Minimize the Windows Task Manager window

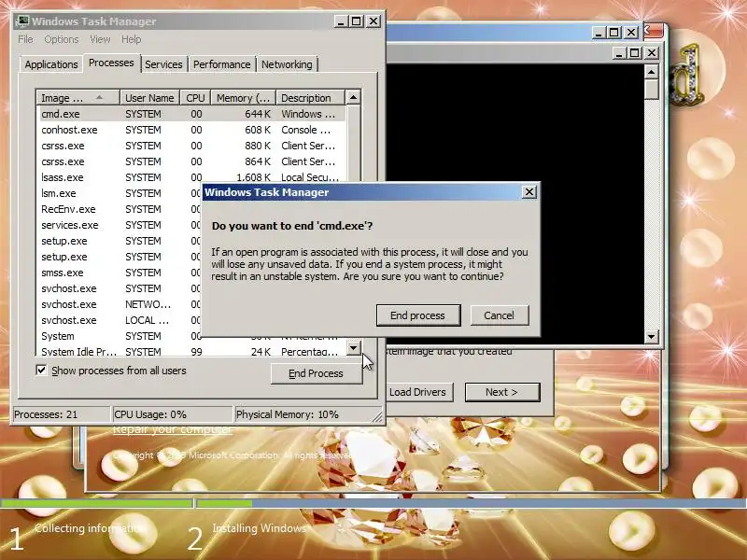tap(340, 21)
